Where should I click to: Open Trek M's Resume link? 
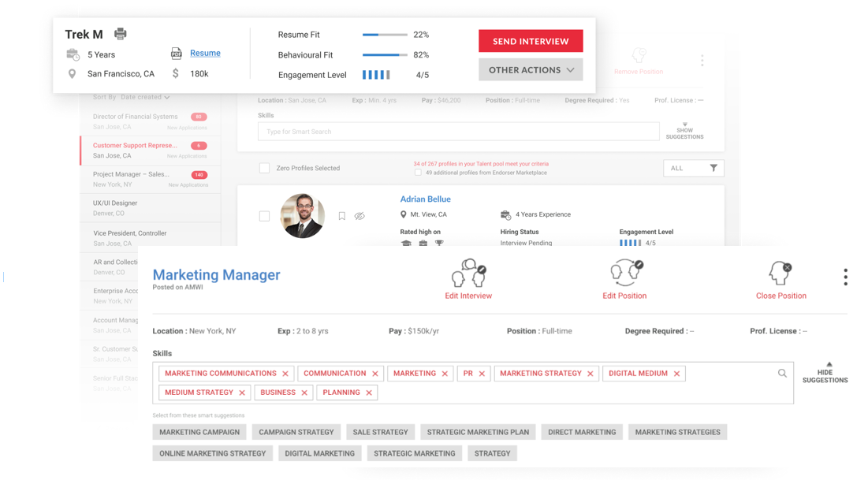point(204,53)
